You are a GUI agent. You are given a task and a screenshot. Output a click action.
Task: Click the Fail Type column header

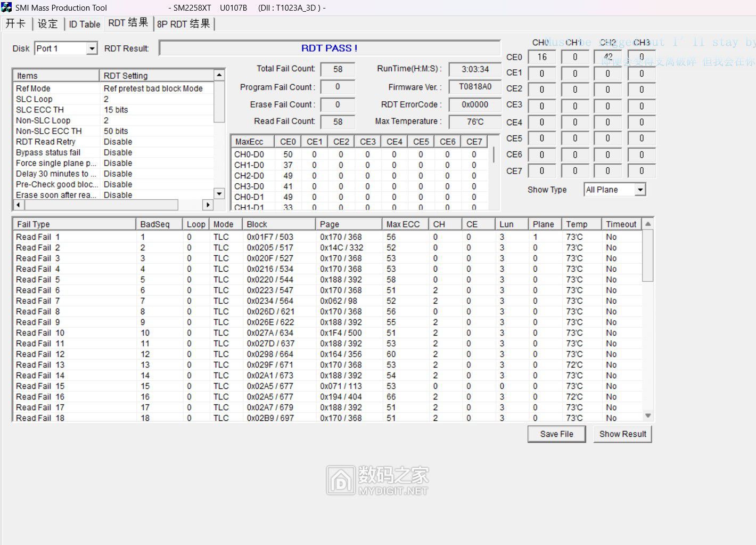click(75, 224)
